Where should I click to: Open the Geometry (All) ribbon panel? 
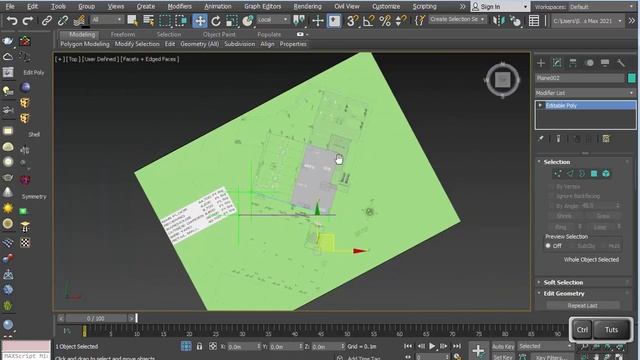click(200, 44)
